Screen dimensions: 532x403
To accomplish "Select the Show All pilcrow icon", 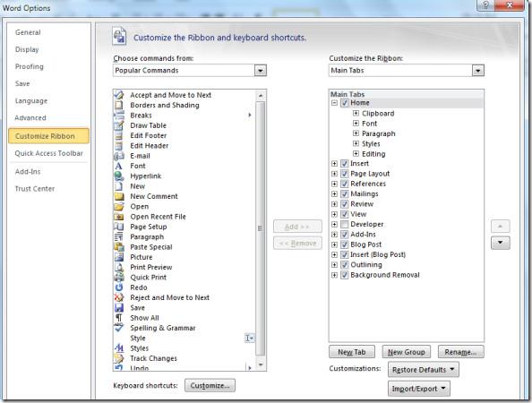I will (x=119, y=318).
